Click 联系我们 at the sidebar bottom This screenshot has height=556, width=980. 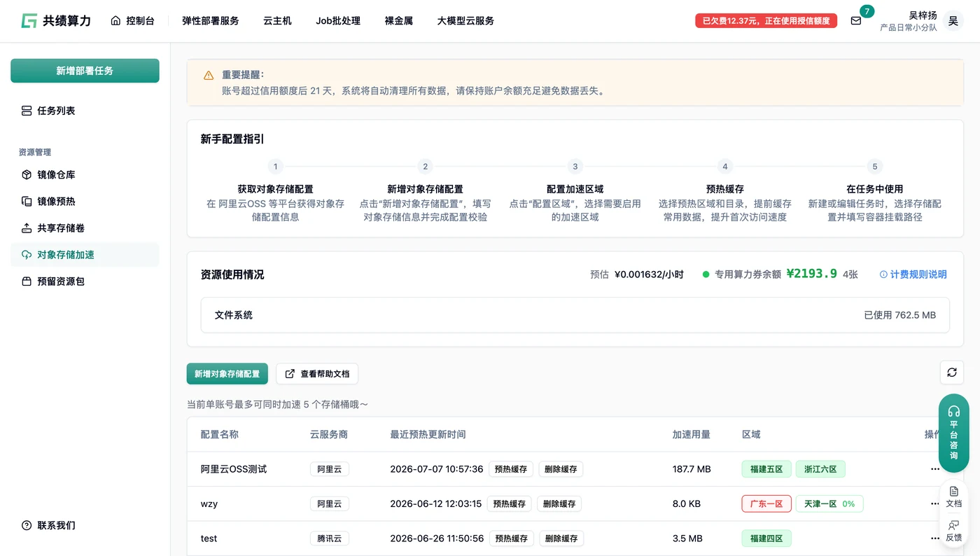click(x=49, y=525)
